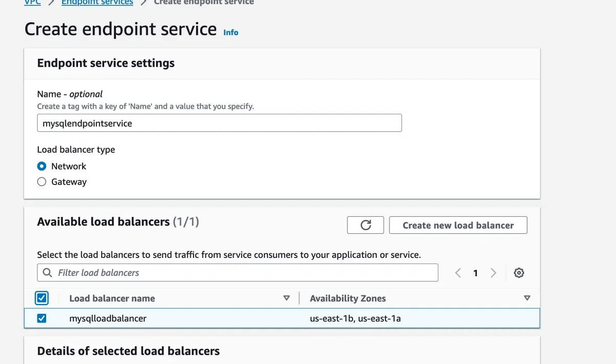This screenshot has height=364, width=616.
Task: Go to next page of load balancers
Action: coord(493,273)
